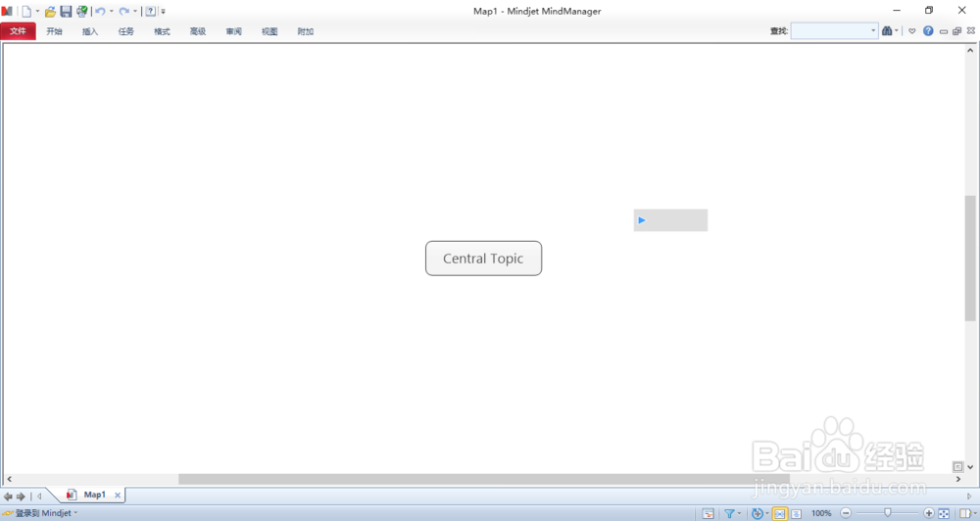
Task: Go forward with the right navigation arrow
Action: click(x=21, y=497)
